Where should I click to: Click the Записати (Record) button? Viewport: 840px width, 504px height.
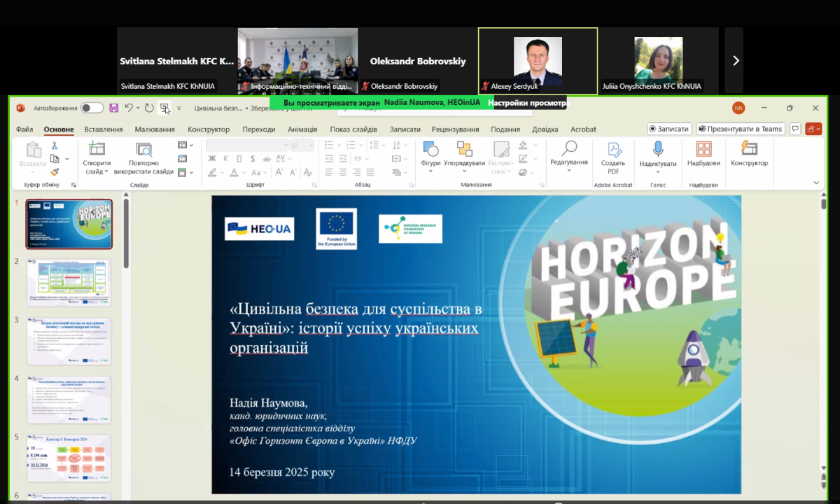(669, 129)
